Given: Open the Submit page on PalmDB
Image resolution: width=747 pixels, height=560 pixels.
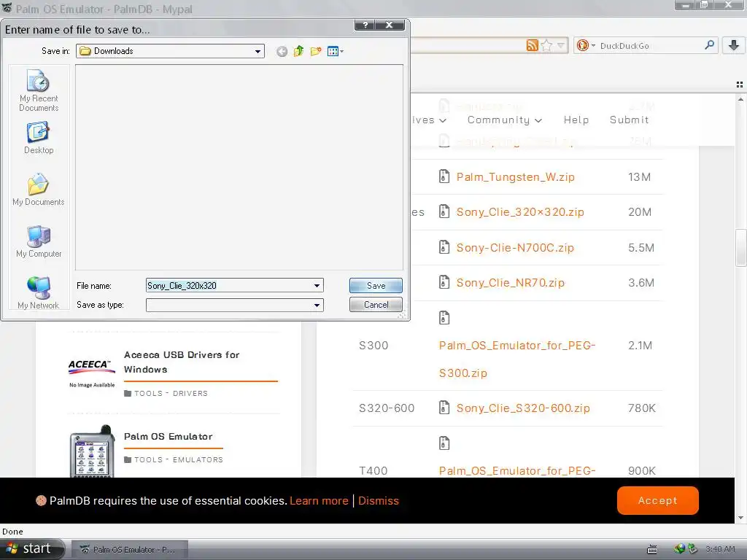Looking at the screenshot, I should point(629,120).
